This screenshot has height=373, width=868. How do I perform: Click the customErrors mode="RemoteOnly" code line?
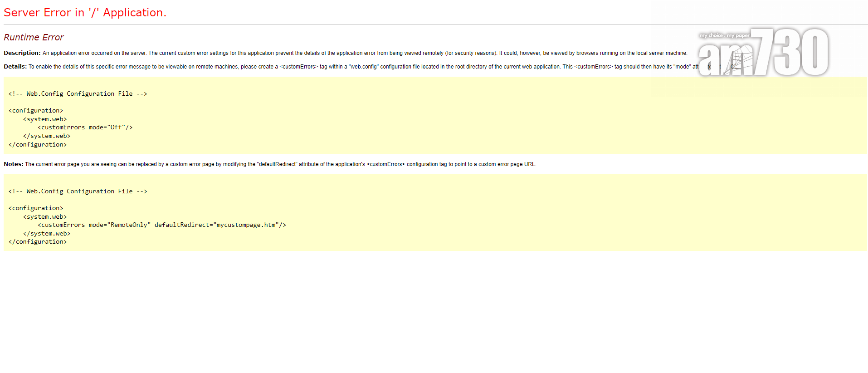93,225
